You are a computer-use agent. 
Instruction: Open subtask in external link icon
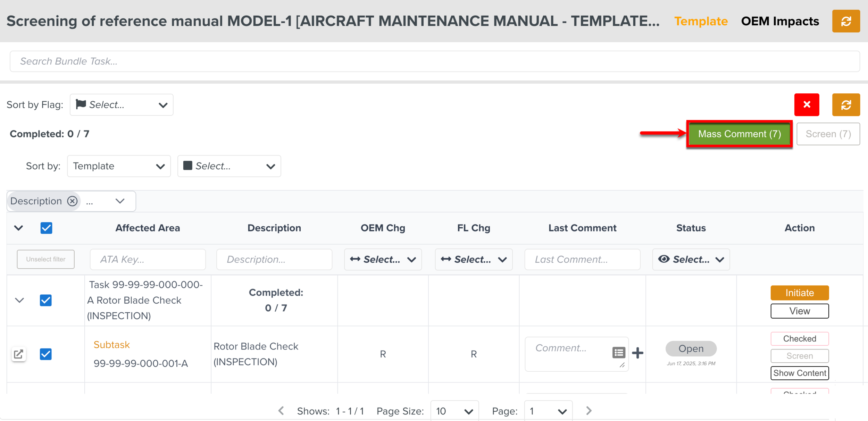click(x=18, y=354)
